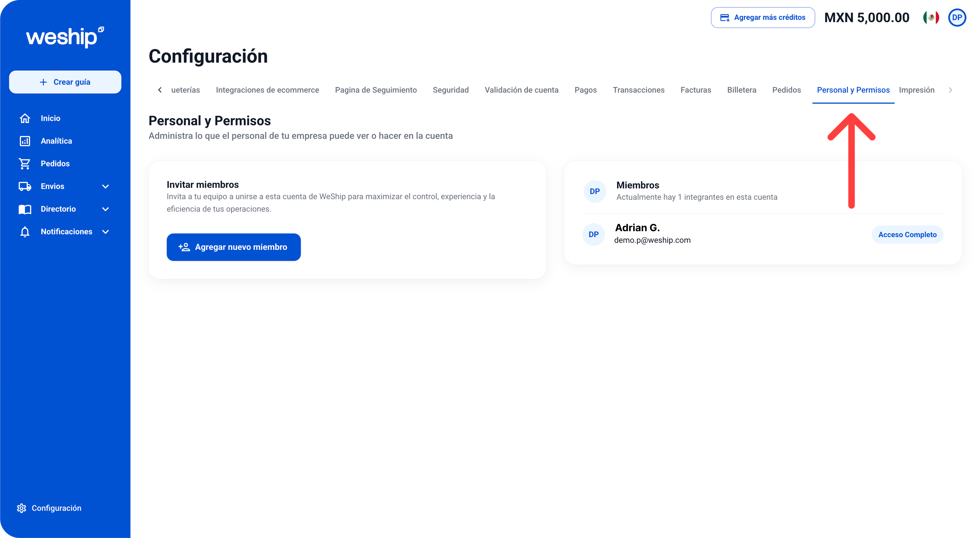Click the Invitar miembros heading
Screen dimensions: 980x538
click(x=202, y=185)
